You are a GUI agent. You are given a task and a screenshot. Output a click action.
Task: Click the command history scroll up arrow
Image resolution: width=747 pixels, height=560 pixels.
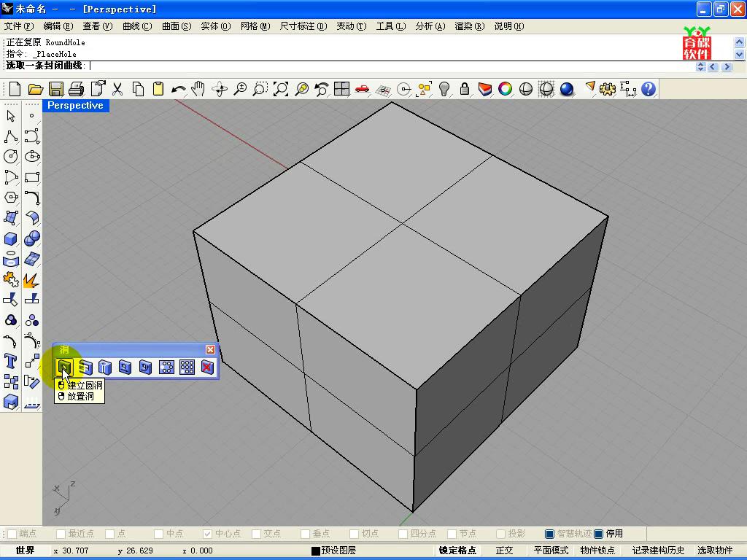coord(740,42)
